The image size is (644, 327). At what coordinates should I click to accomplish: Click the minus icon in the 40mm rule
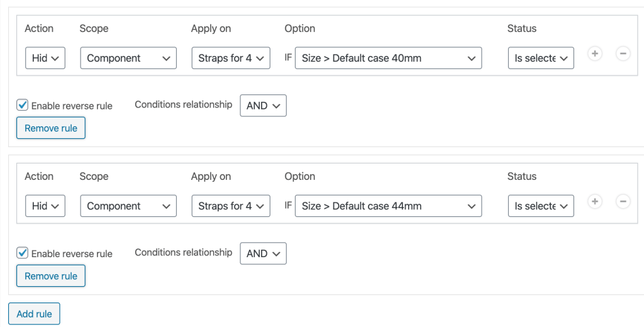click(623, 54)
